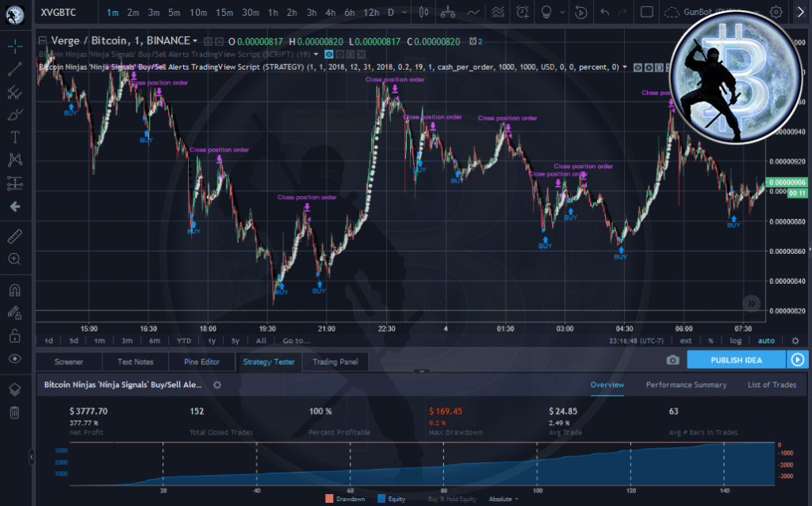Select the XABCD pattern tool
This screenshot has width=812, height=506.
pos(15,160)
